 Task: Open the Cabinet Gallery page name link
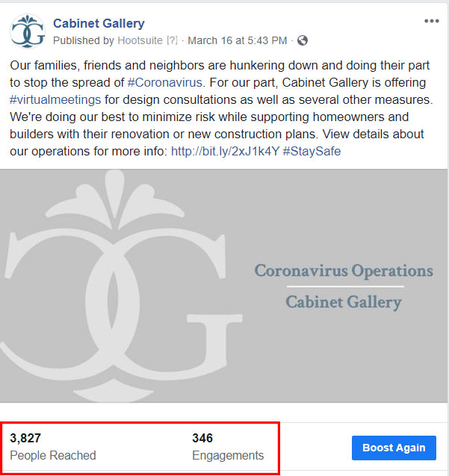point(99,23)
